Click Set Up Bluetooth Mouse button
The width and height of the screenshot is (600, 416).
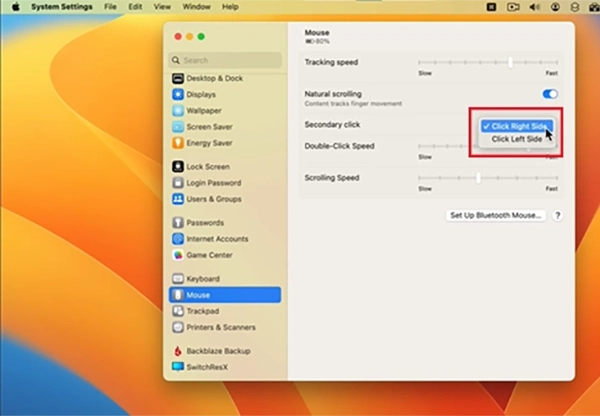click(496, 215)
